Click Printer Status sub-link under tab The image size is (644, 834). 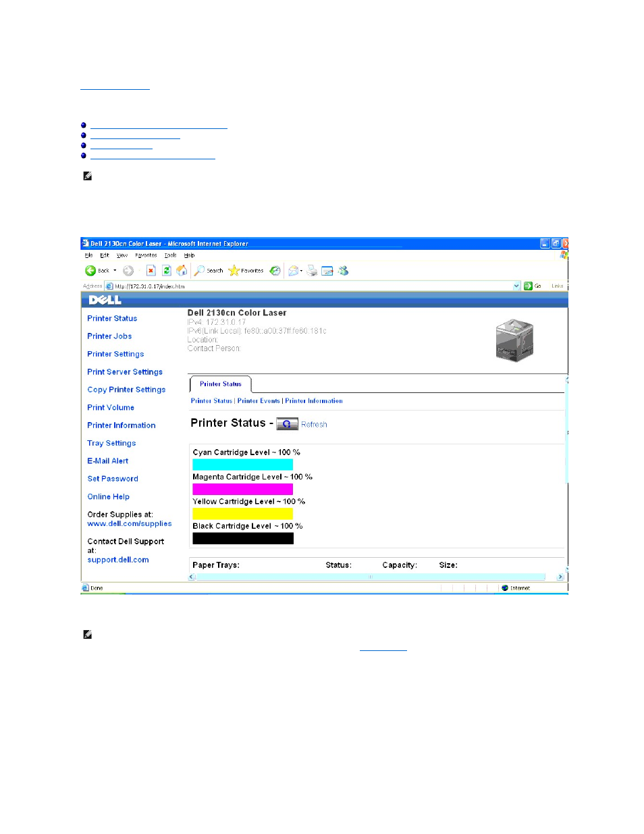pos(211,401)
